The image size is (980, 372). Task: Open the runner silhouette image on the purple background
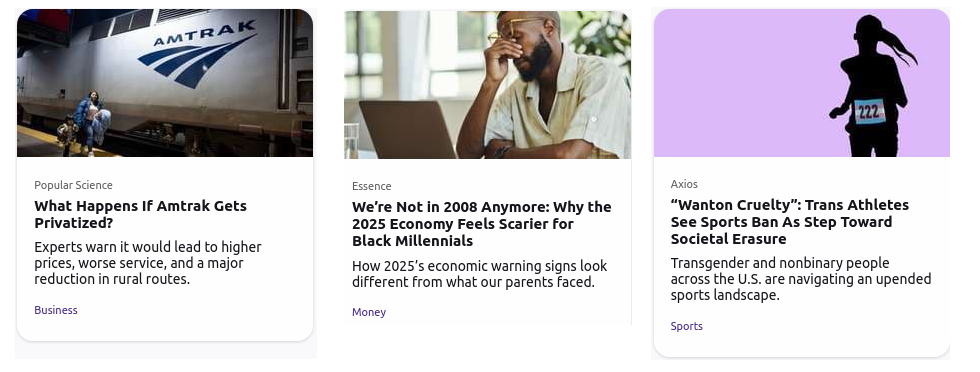(x=802, y=83)
